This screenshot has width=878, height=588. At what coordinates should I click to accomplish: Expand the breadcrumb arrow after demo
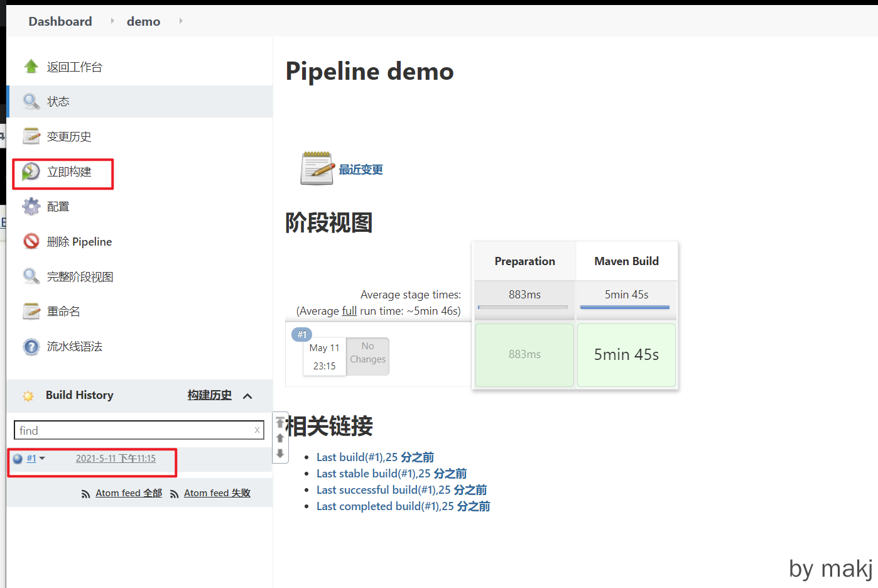181,21
